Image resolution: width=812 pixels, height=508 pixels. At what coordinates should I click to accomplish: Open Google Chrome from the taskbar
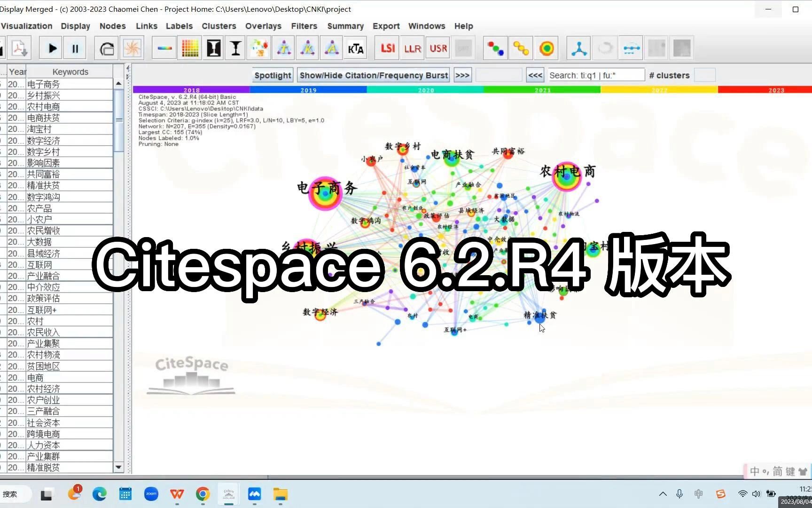(203, 494)
